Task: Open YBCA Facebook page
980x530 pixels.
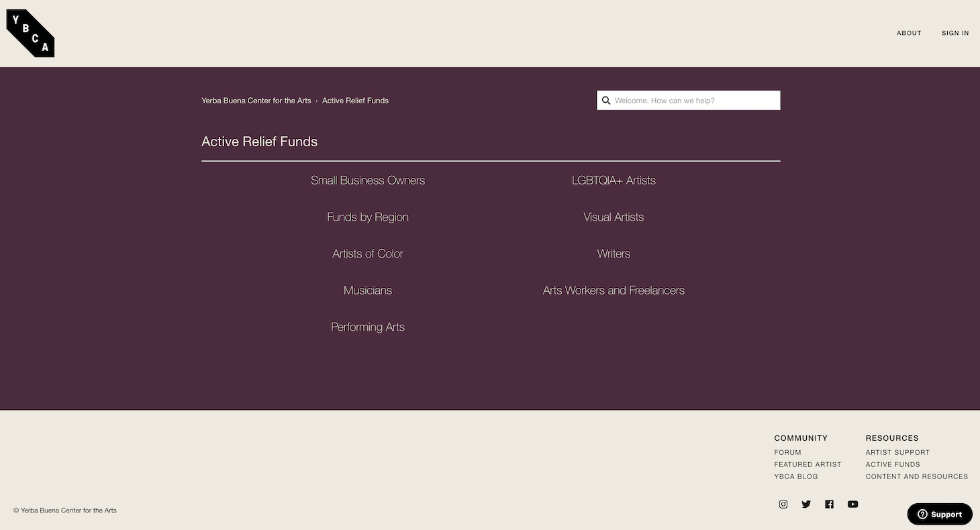Action: [x=830, y=505]
